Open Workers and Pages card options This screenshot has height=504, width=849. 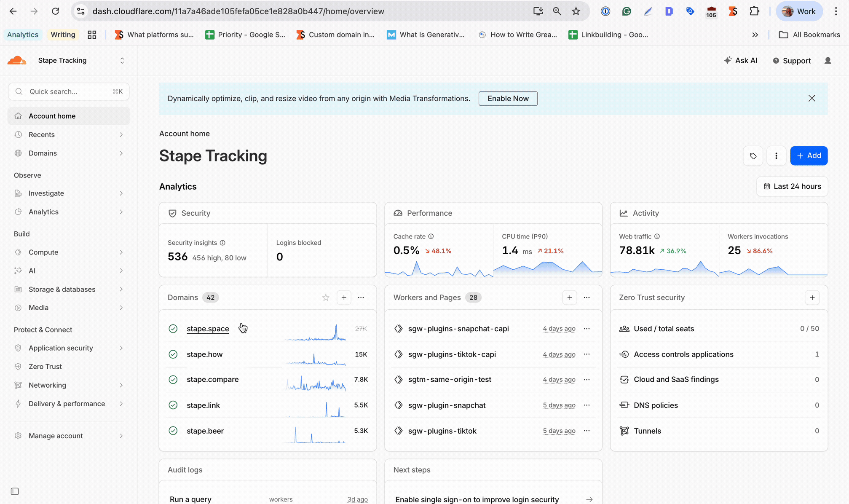587,298
